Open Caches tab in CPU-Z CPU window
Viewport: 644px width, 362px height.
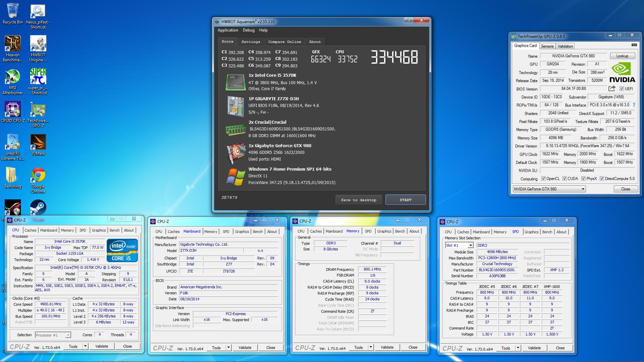pyautogui.click(x=30, y=230)
